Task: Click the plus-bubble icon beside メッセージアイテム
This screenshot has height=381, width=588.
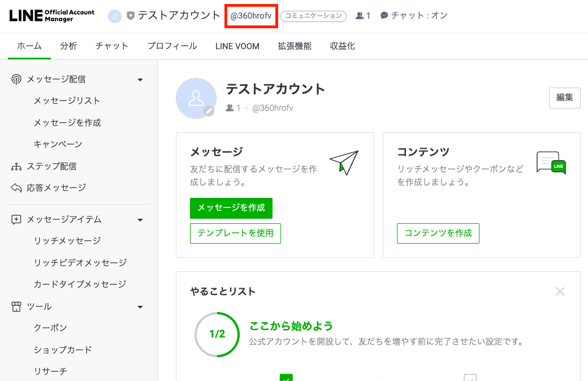Action: tap(16, 219)
